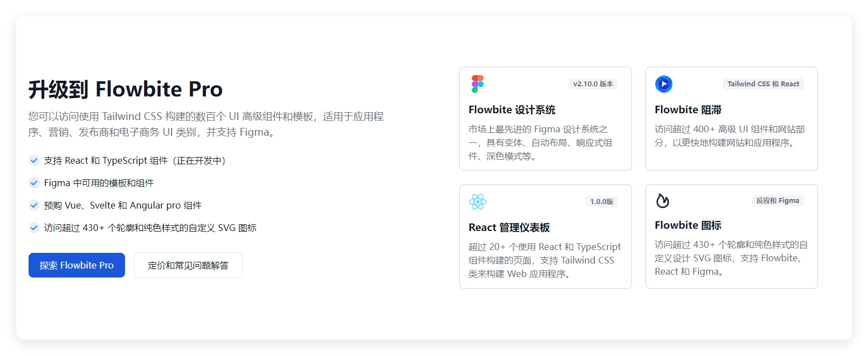Click the 1.0.0版 badge
868x356 pixels.
pyautogui.click(x=601, y=202)
